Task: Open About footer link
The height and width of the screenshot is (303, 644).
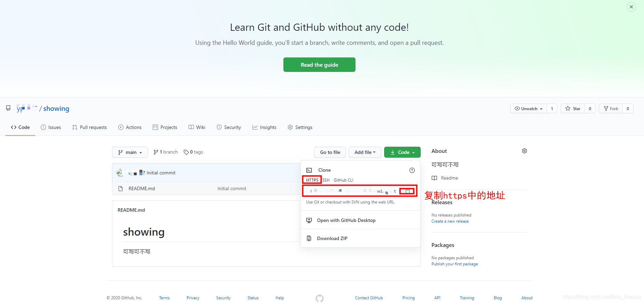Action: pos(527,298)
